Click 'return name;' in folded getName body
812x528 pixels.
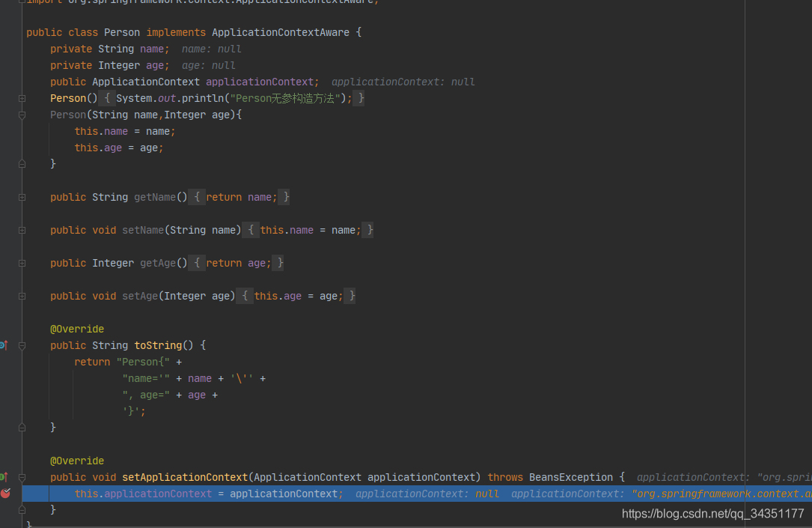point(241,197)
